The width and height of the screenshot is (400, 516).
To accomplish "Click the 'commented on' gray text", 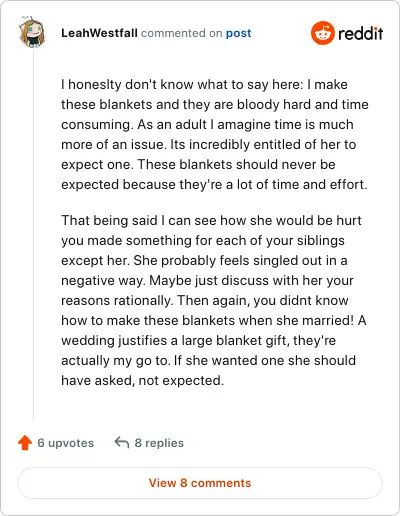I will [181, 33].
